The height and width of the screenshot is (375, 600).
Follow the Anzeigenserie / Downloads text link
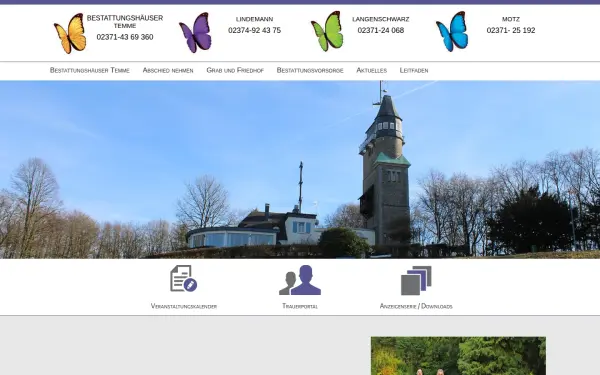point(416,306)
